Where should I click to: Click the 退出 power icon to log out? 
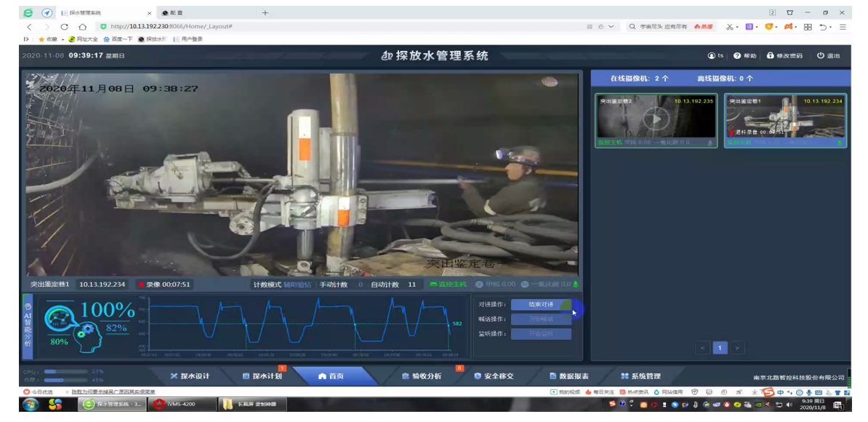820,56
